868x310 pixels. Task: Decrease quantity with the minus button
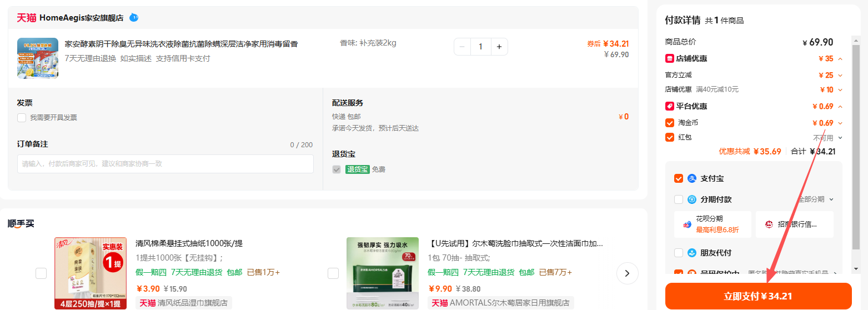point(463,47)
